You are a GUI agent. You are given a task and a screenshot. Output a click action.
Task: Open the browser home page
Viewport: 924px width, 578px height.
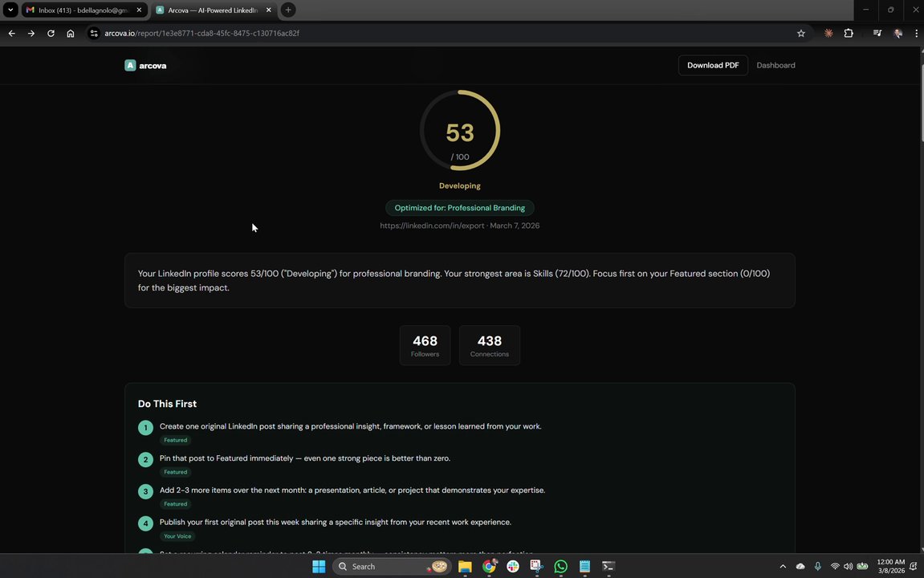pyautogui.click(x=70, y=34)
